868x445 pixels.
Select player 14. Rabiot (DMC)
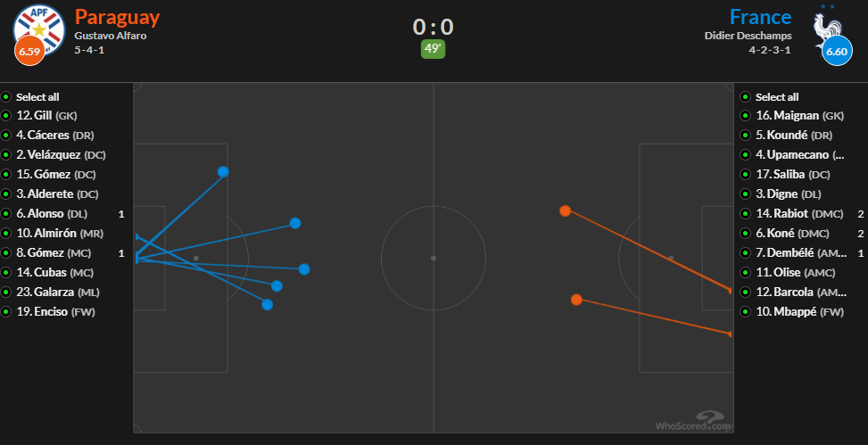pyautogui.click(x=799, y=214)
